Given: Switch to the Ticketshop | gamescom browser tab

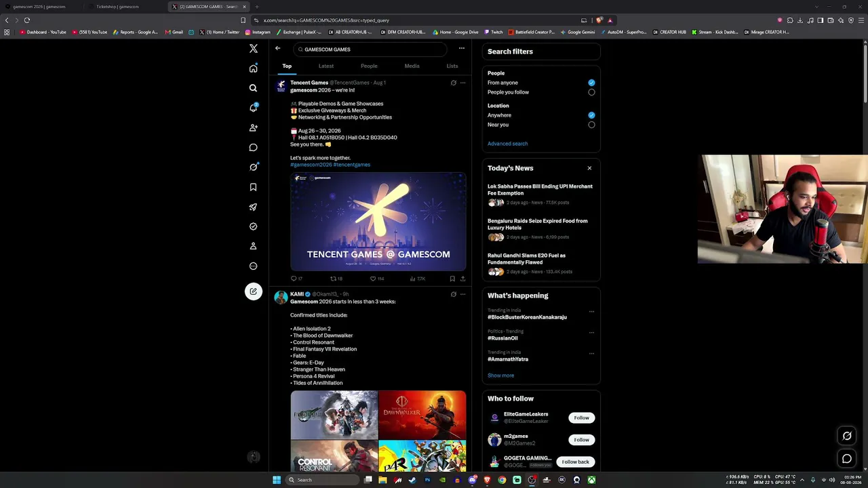Looking at the screenshot, I should (x=117, y=7).
